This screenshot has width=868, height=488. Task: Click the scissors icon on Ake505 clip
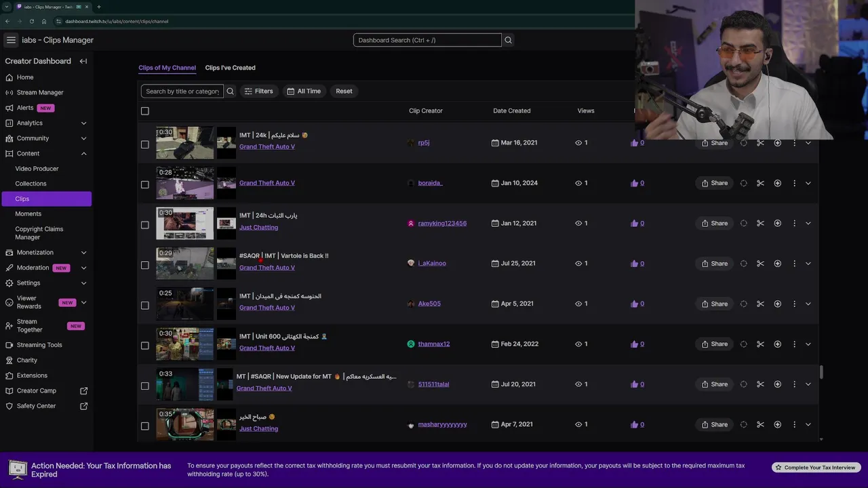pos(760,304)
